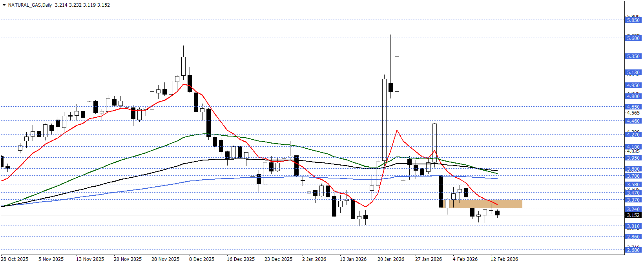The width and height of the screenshot is (644, 264).
Task: Click the 5.350 price level tag
Action: 633,56
